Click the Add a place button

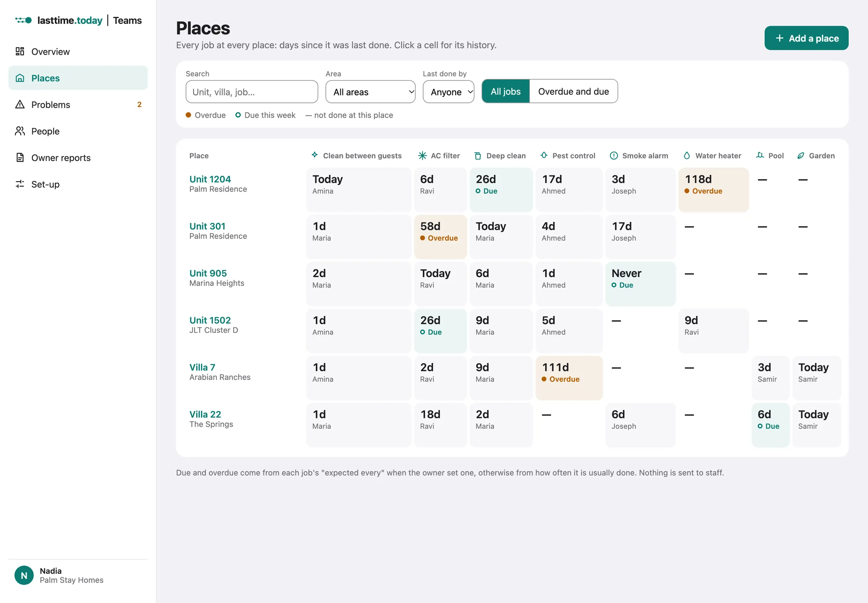point(806,38)
